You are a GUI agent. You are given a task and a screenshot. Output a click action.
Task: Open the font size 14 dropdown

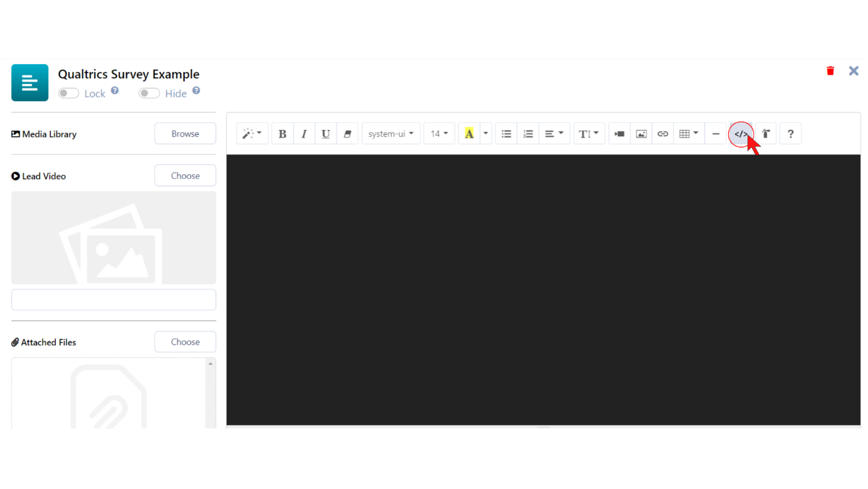click(439, 134)
